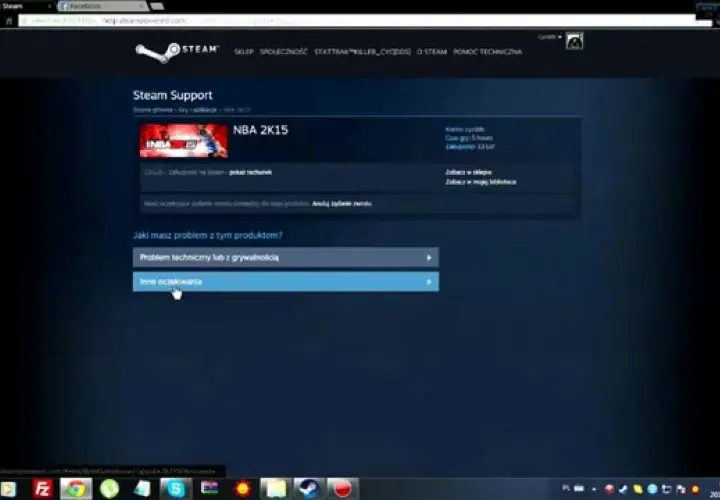Image resolution: width=720 pixels, height=500 pixels.
Task: Click 'Jaki masz problem z tym produktem?' text
Action: (x=208, y=236)
